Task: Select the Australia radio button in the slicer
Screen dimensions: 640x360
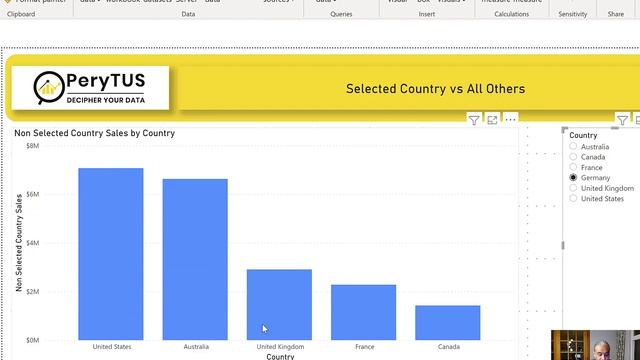Action: pos(573,146)
